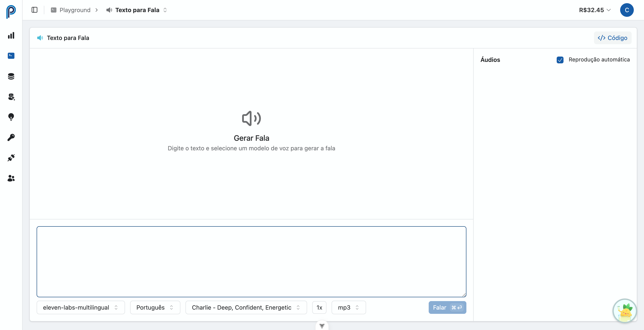
Task: Click the Playground breadcrumb
Action: (x=75, y=10)
